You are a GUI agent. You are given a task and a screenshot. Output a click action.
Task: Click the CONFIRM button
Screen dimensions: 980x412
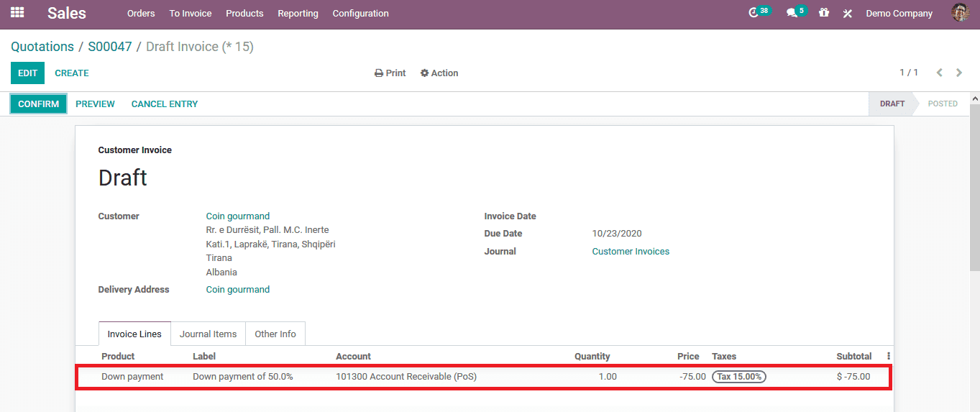point(39,104)
